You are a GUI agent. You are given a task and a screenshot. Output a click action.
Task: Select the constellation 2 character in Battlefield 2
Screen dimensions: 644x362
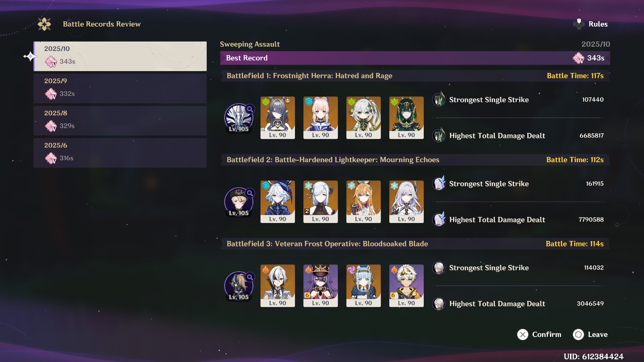320,202
